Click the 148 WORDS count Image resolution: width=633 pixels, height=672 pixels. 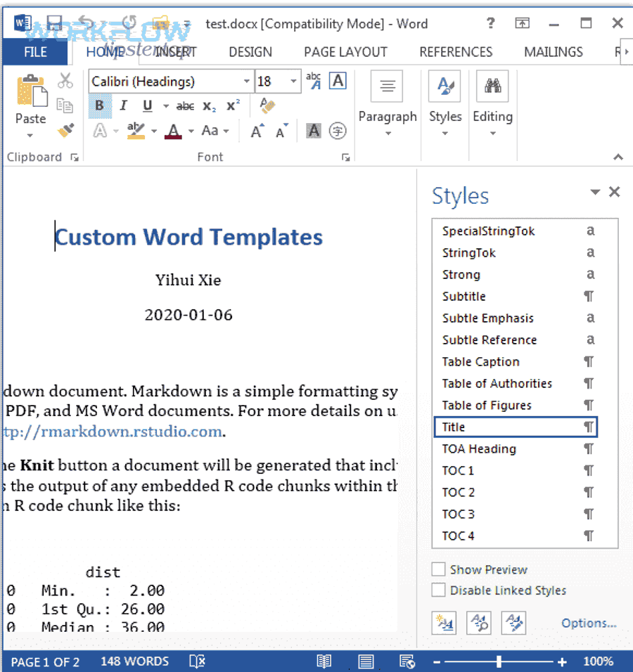pos(134,661)
